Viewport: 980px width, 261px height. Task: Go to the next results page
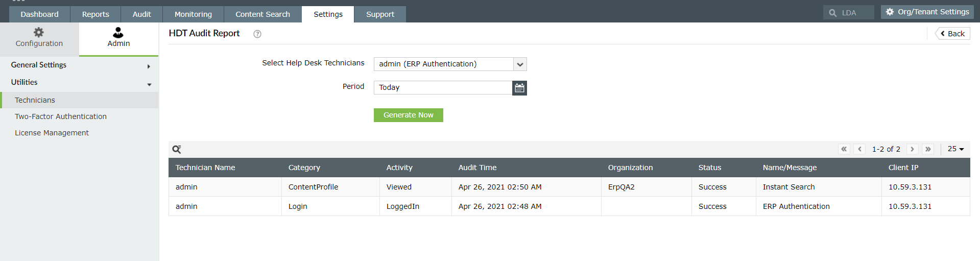tap(912, 149)
